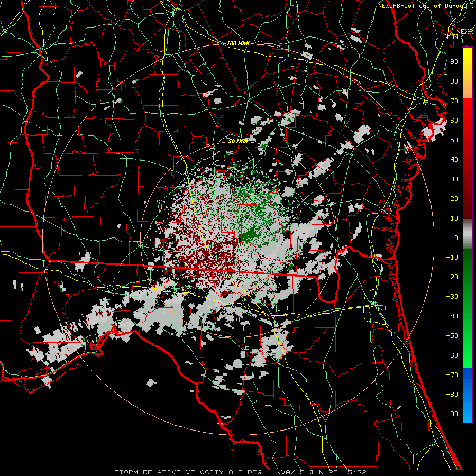
Task: Click the positive "80" scale value
Action: pos(454,81)
